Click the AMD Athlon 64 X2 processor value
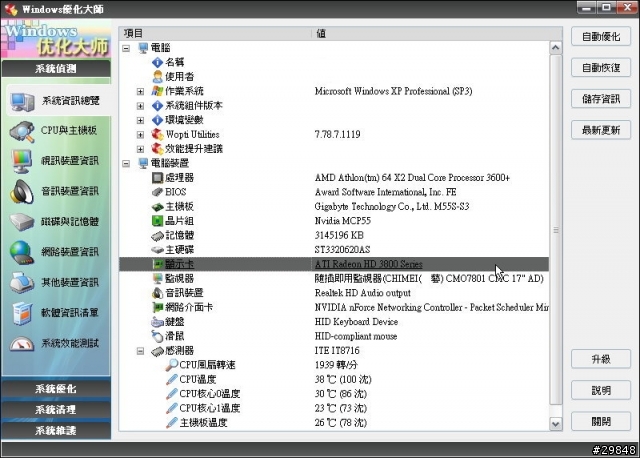640x458 pixels. 412,178
